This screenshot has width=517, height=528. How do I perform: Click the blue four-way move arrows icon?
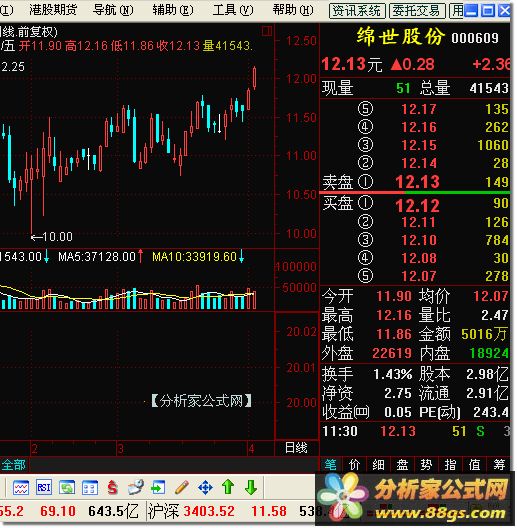pyautogui.click(x=205, y=488)
